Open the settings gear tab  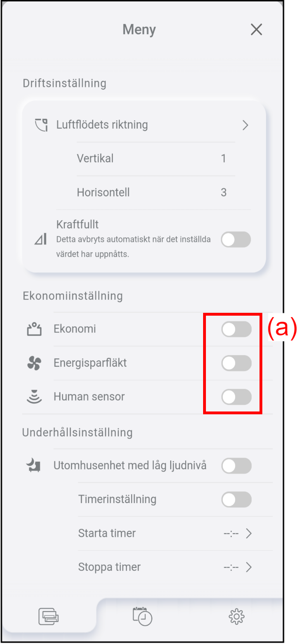pyautogui.click(x=236, y=616)
